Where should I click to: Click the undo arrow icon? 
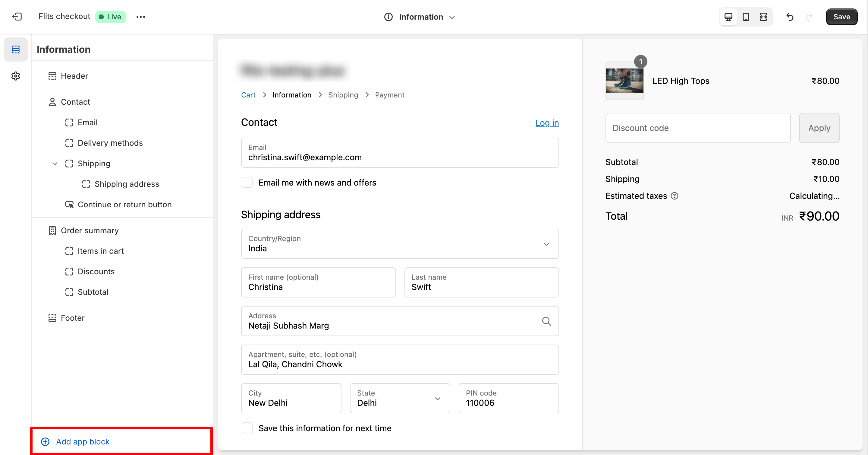[x=790, y=17]
